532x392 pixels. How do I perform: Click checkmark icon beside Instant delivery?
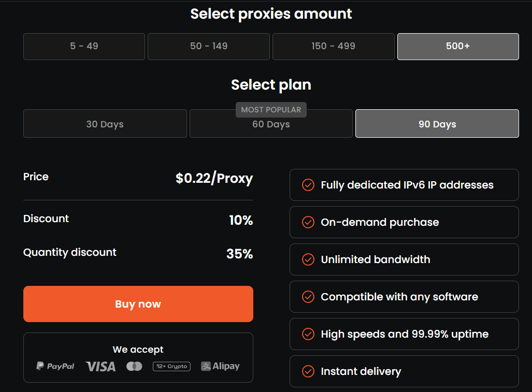tap(308, 371)
